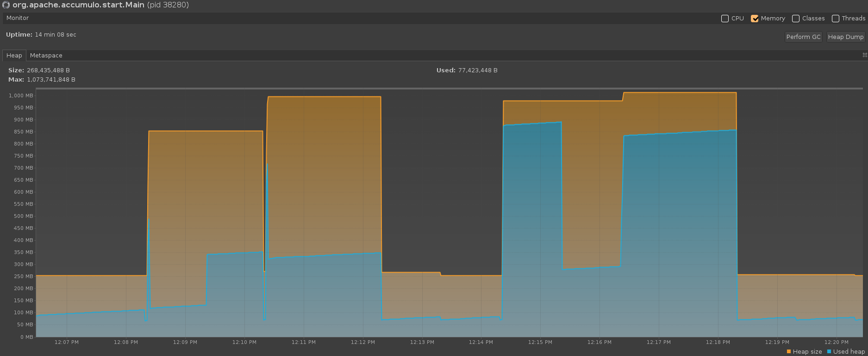Click the blue Used heap legend swatch
The image size is (868, 356).
click(x=829, y=351)
